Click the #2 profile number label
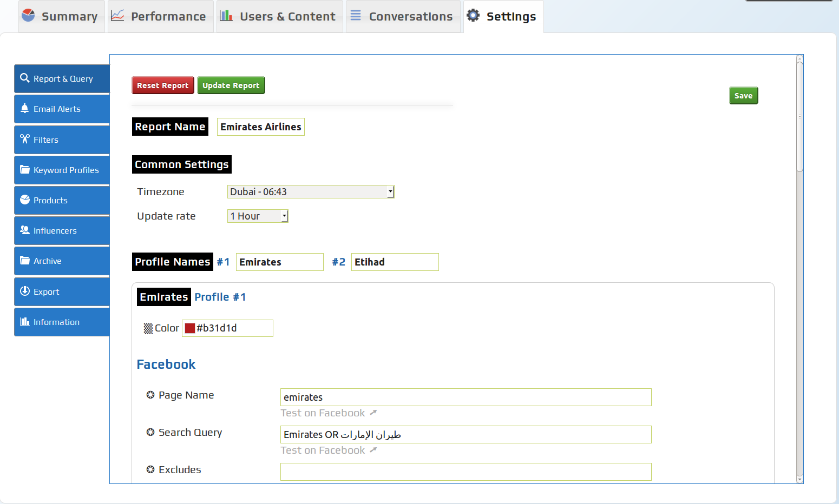This screenshot has width=839, height=504. pos(338,262)
